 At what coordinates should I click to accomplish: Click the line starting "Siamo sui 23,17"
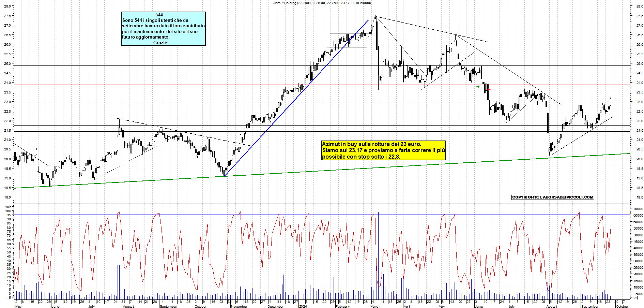pyautogui.click(x=384, y=150)
